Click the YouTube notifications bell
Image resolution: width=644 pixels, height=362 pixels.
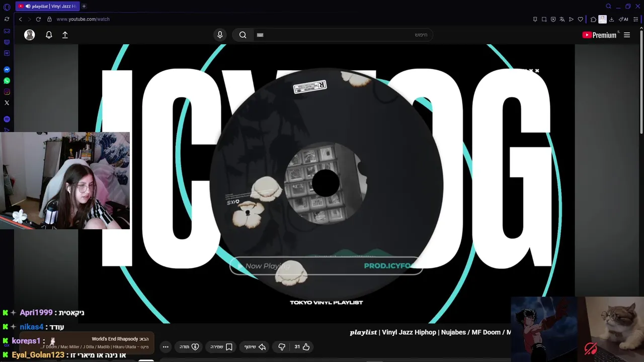click(49, 35)
